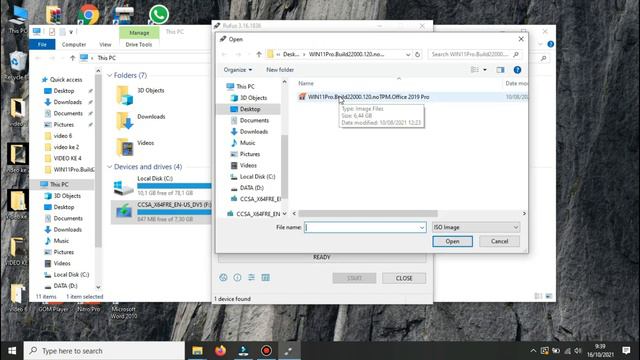Select Documents in Open dialog tree

point(254,120)
